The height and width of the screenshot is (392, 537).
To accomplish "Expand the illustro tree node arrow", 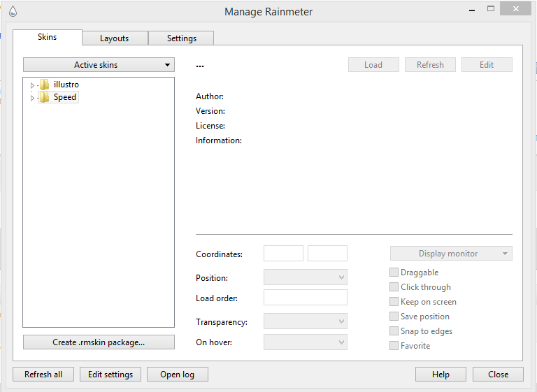I will [x=32, y=85].
